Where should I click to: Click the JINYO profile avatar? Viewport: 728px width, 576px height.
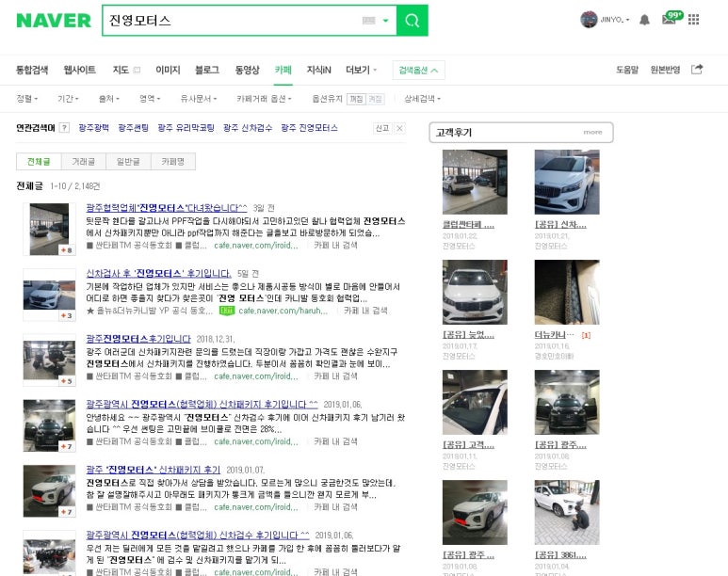coord(589,20)
